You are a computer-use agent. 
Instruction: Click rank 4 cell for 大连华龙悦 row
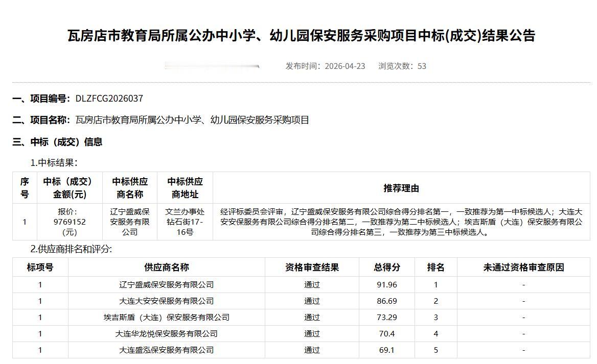436,333
